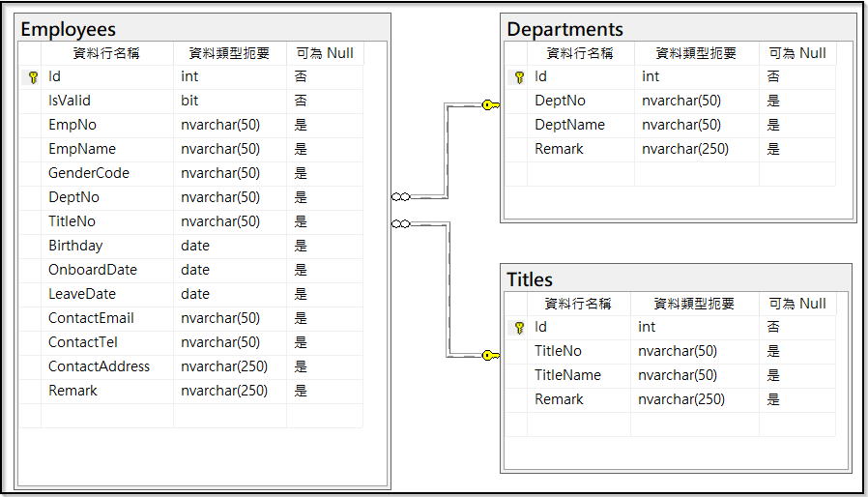Select the LeaveDate column name in Employees

click(82, 294)
